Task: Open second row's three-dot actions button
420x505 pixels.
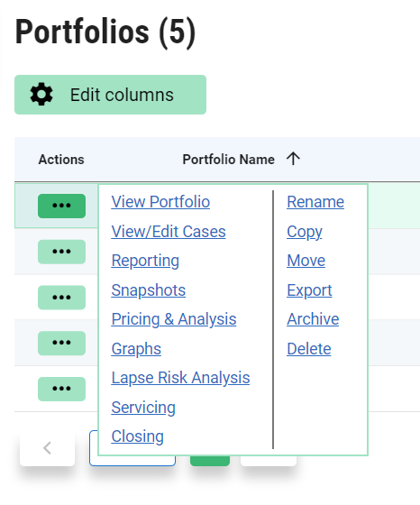Action: pos(62,252)
